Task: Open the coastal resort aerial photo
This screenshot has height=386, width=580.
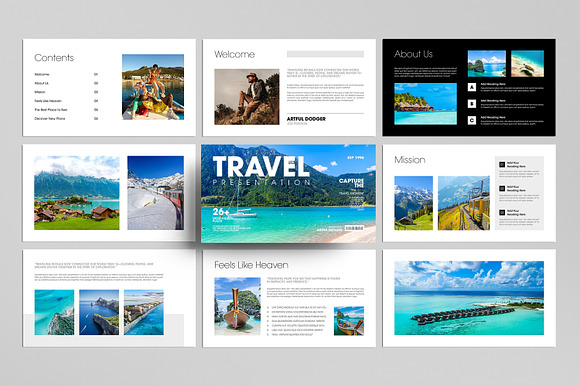Action: coord(144,312)
